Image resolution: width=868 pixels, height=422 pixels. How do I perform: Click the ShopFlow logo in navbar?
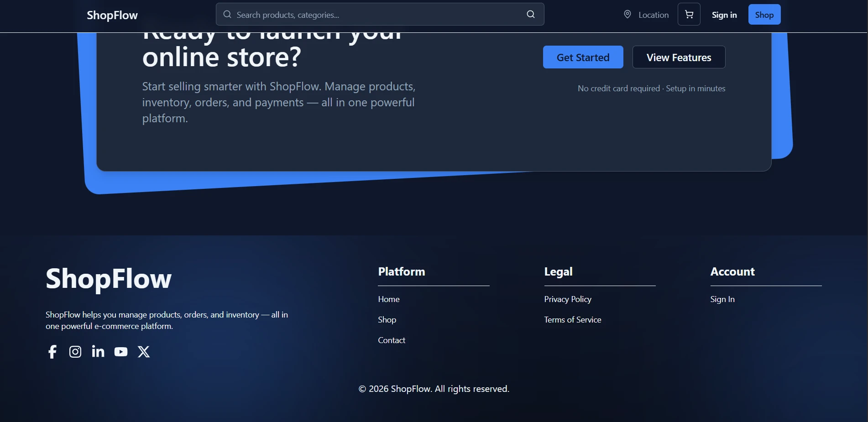point(112,15)
